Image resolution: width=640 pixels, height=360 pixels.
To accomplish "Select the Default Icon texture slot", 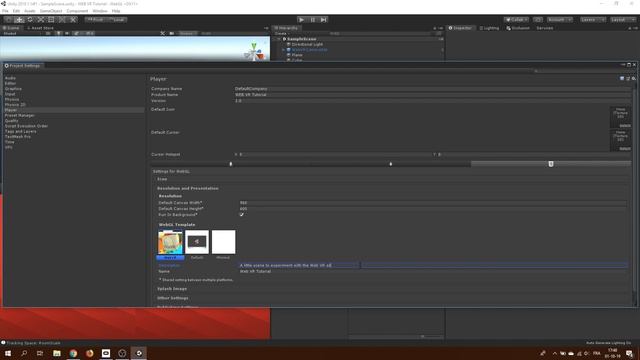I will pos(620,117).
